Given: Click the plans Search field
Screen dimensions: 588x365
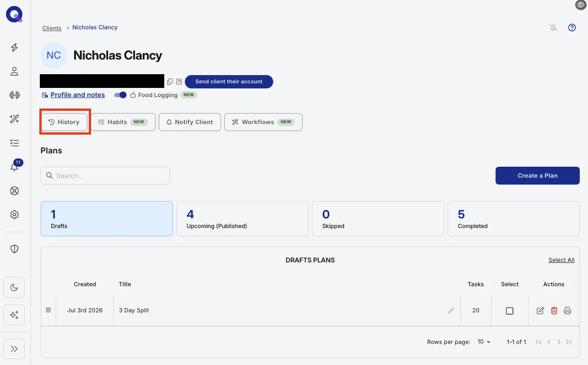Looking at the screenshot, I should click(105, 175).
